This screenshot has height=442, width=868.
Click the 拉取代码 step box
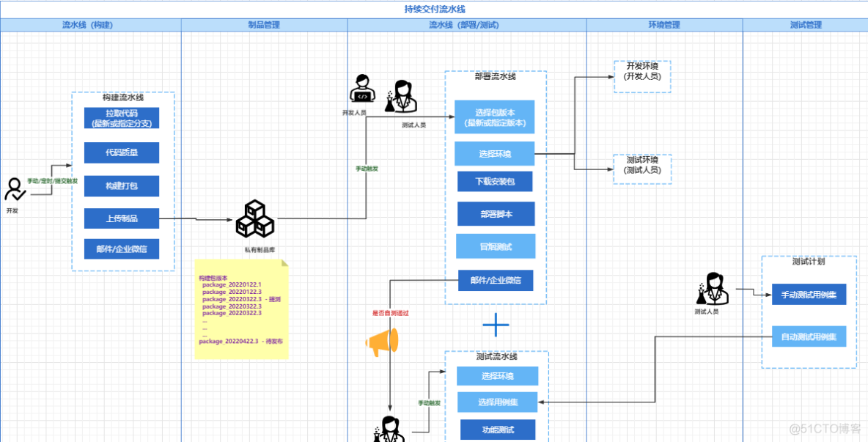tap(122, 119)
